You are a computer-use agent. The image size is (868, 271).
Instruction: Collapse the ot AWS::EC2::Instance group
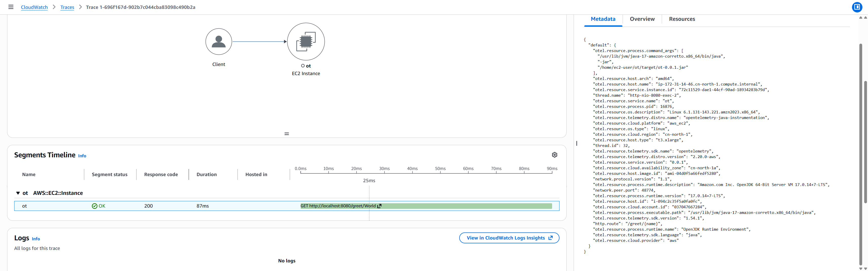pos(18,193)
